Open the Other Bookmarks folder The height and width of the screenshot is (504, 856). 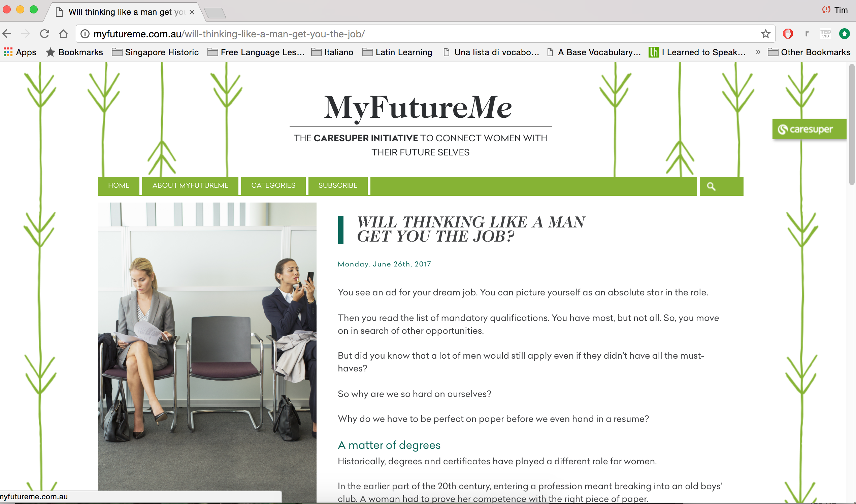[x=809, y=52]
